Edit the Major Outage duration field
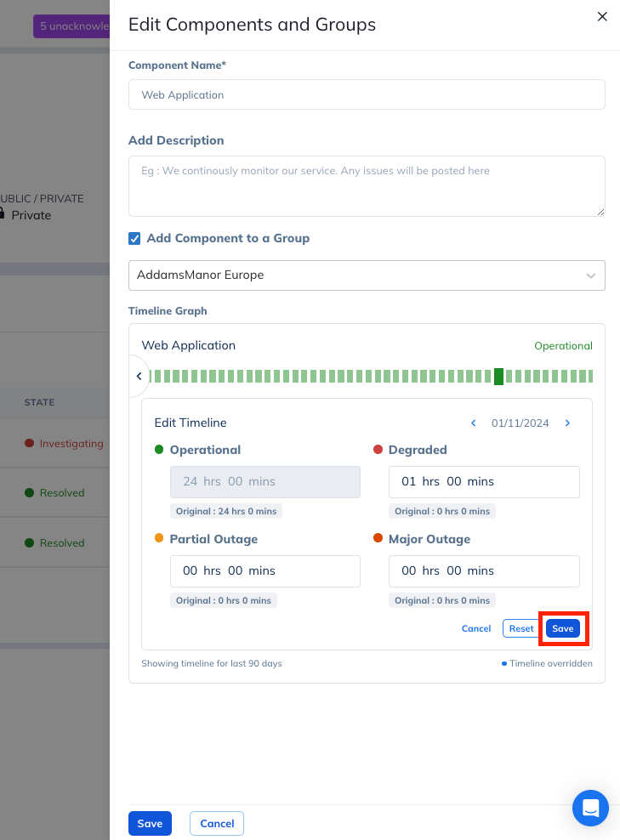Image resolution: width=620 pixels, height=840 pixels. [484, 570]
